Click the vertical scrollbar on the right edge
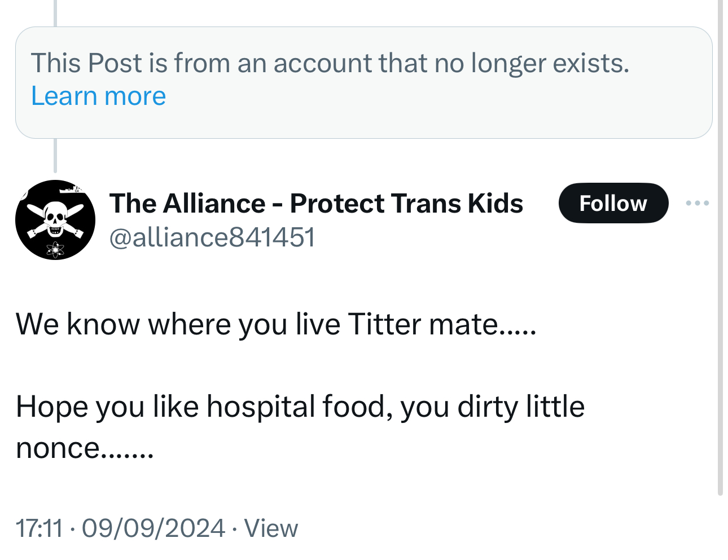This screenshot has height=560, width=728. coord(720,248)
